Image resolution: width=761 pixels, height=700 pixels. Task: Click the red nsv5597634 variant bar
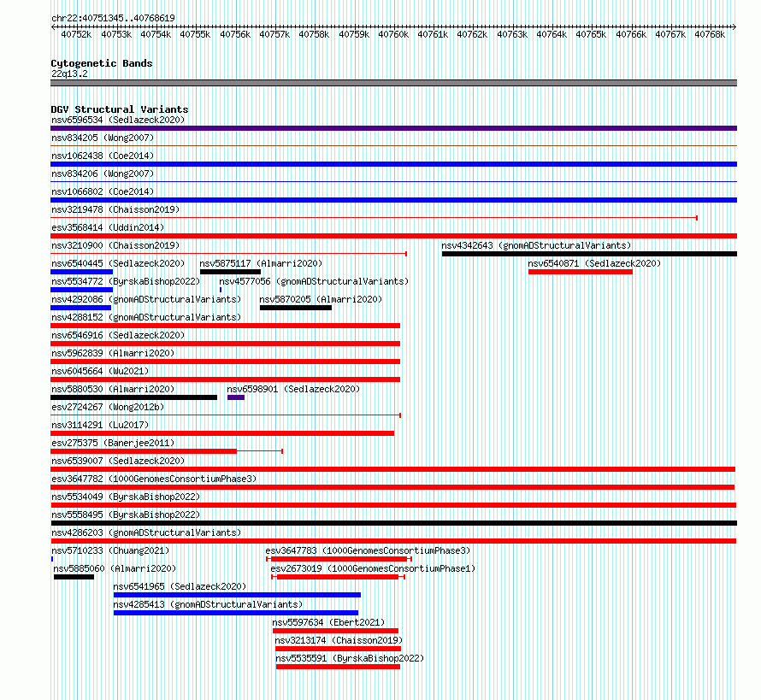[x=335, y=631]
